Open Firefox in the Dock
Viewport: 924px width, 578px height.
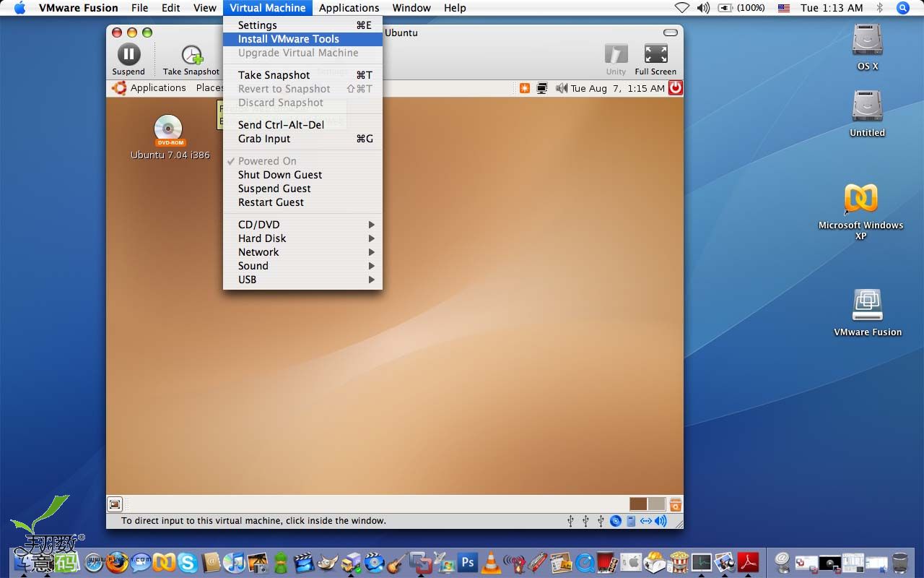117,562
